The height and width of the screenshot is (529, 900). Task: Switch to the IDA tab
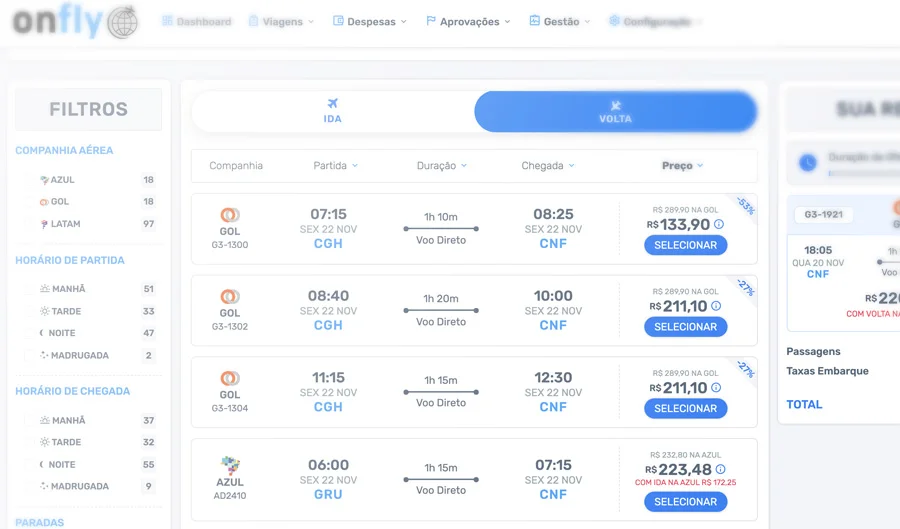tap(333, 111)
